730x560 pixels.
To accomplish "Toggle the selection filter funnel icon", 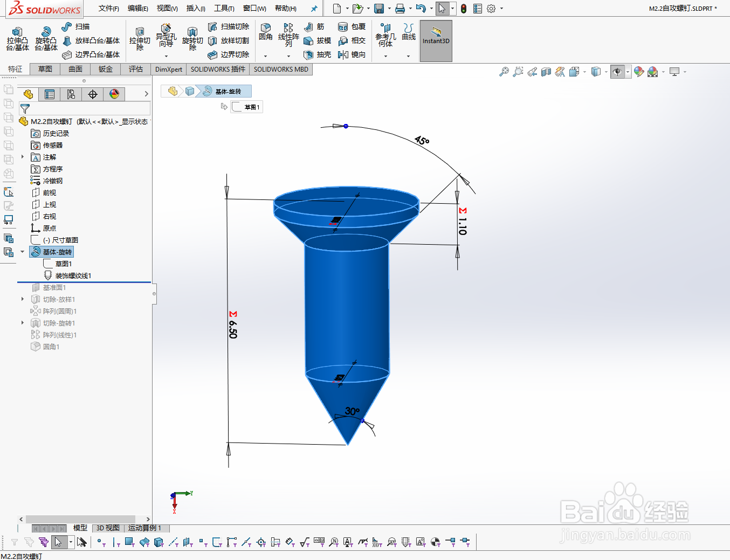I will [25, 108].
